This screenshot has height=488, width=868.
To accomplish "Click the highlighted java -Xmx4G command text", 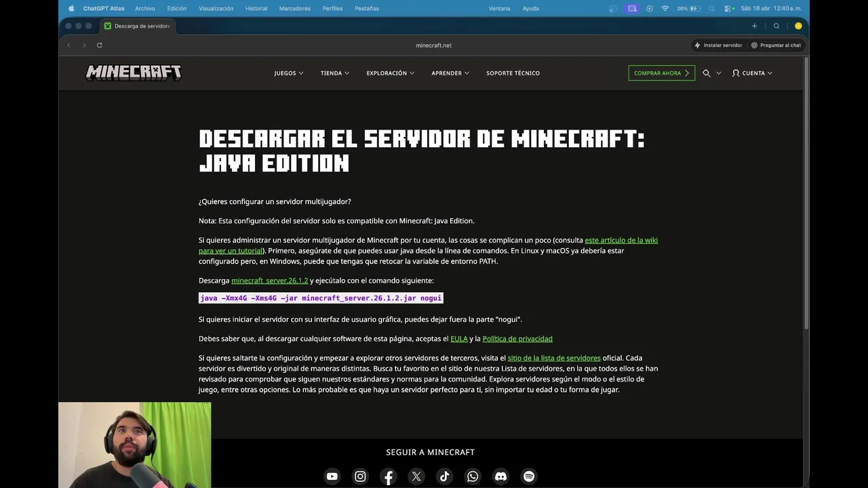I will 321,298.
